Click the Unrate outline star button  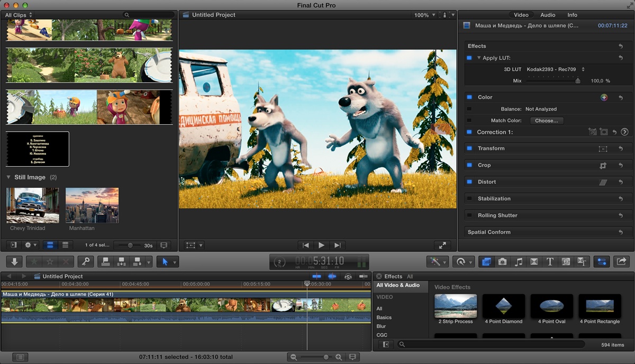click(x=50, y=261)
